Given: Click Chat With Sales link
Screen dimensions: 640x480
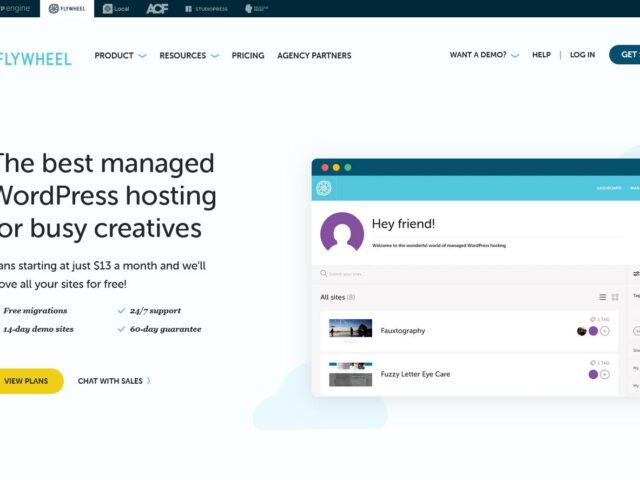Looking at the screenshot, I should click(110, 381).
